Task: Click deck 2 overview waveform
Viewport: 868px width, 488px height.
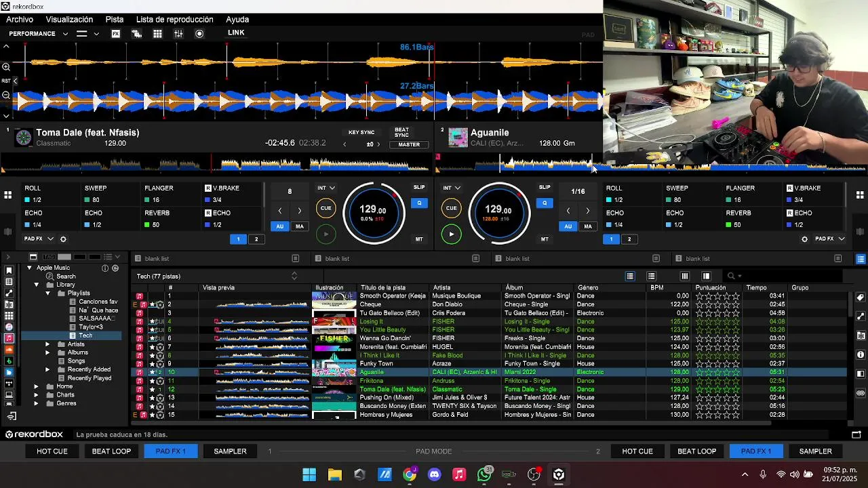Action: click(x=651, y=164)
